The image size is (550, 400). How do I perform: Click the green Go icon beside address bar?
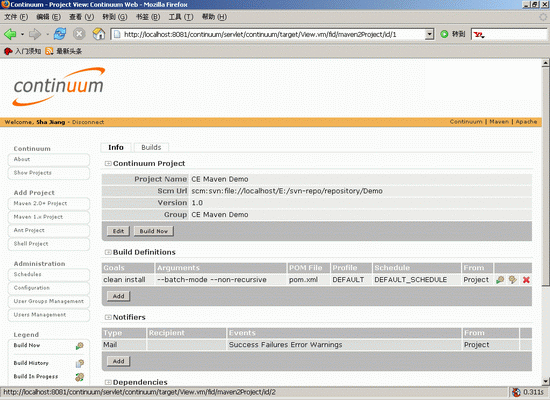[444, 34]
